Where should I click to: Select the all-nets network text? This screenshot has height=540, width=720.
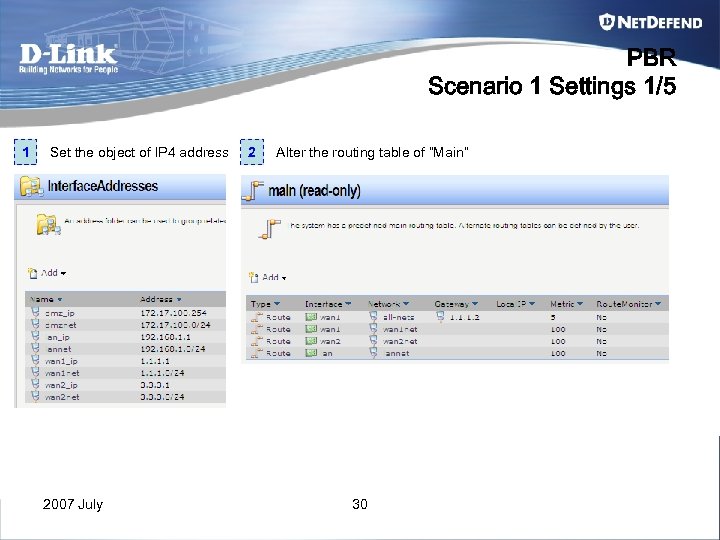pyautogui.click(x=399, y=317)
